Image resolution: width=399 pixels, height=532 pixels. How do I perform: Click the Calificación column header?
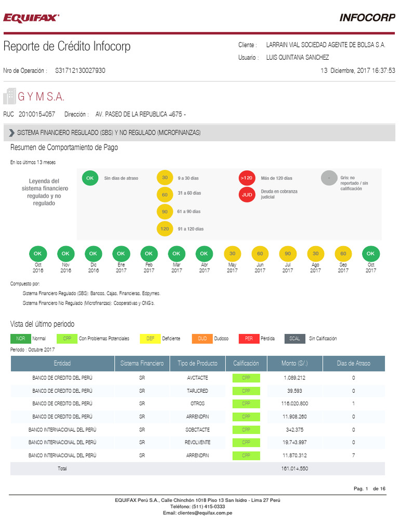click(246, 363)
